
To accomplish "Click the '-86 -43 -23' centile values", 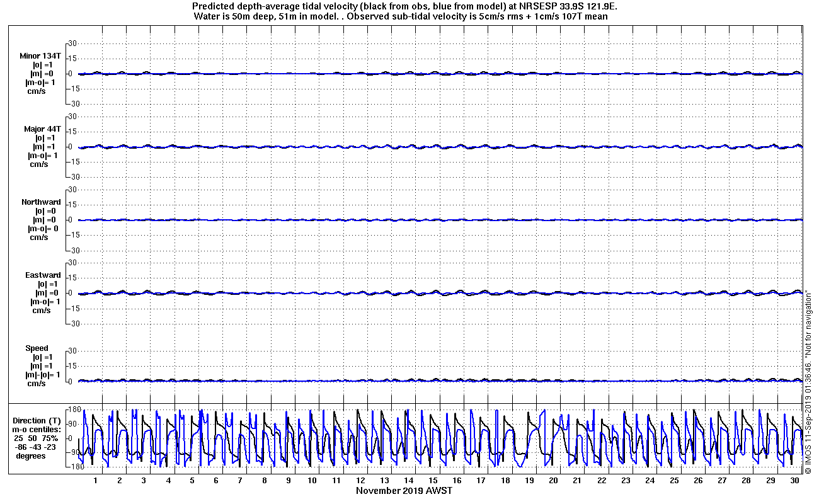I will [x=37, y=447].
